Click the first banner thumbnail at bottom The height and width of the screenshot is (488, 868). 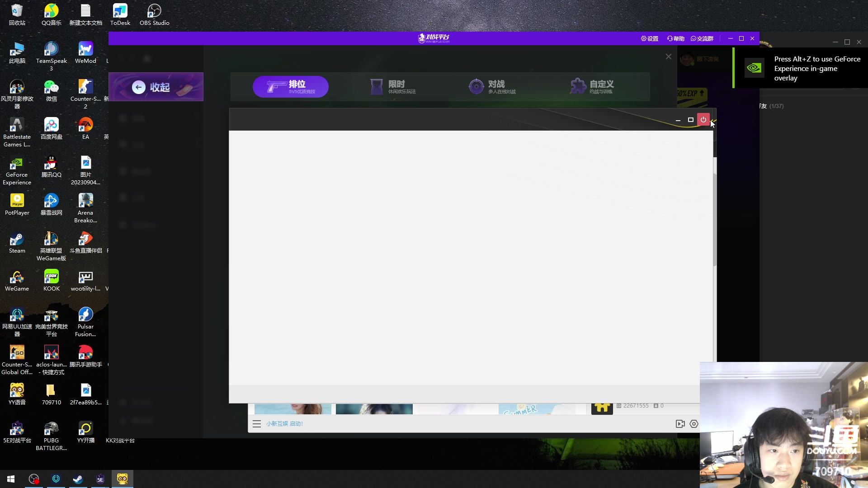[x=292, y=409]
